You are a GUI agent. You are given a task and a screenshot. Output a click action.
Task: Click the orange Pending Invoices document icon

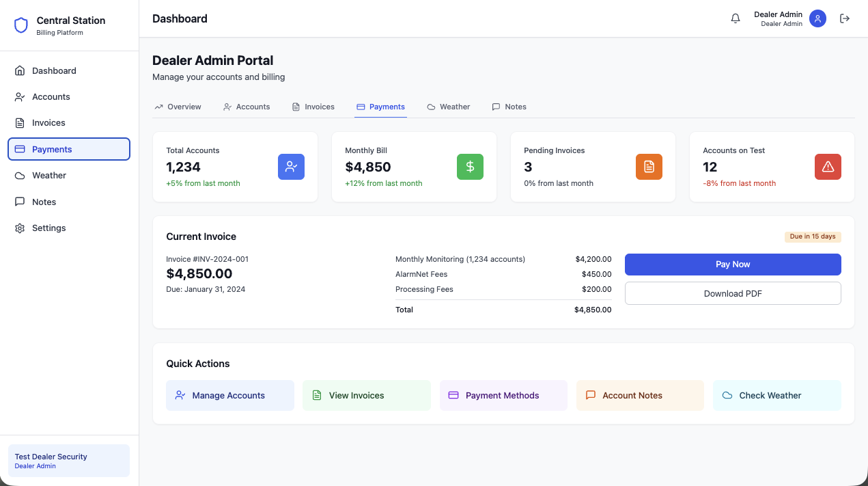pos(649,167)
